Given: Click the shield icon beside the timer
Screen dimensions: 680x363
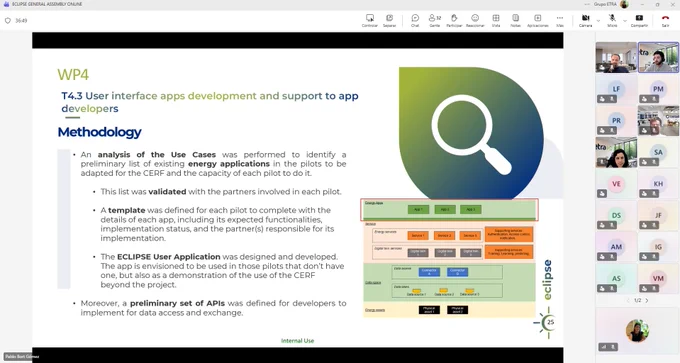Looking at the screenshot, I should click(8, 20).
